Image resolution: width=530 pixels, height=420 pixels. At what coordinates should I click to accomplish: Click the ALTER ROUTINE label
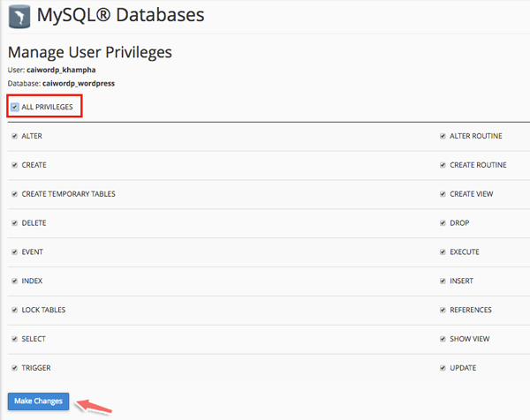tap(476, 136)
